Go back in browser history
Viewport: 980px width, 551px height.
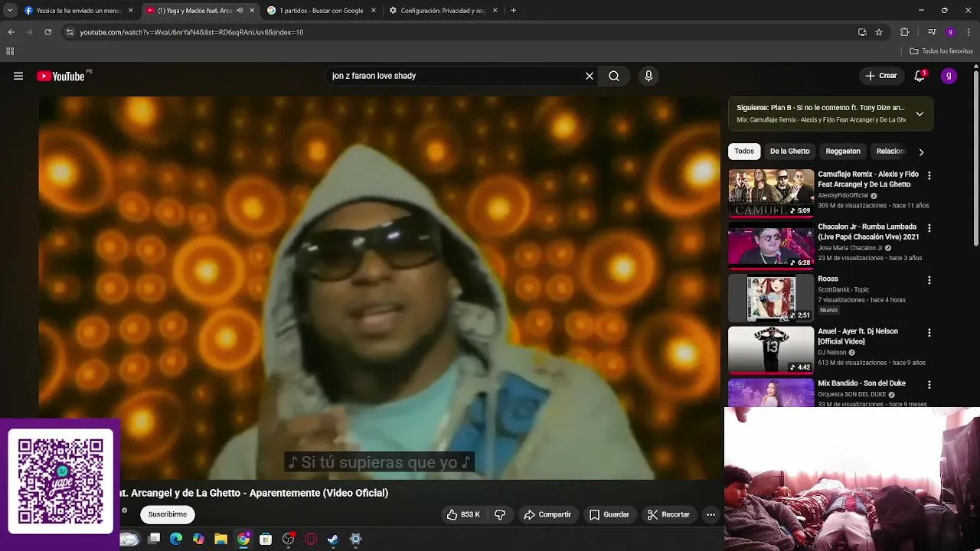pos(11,32)
